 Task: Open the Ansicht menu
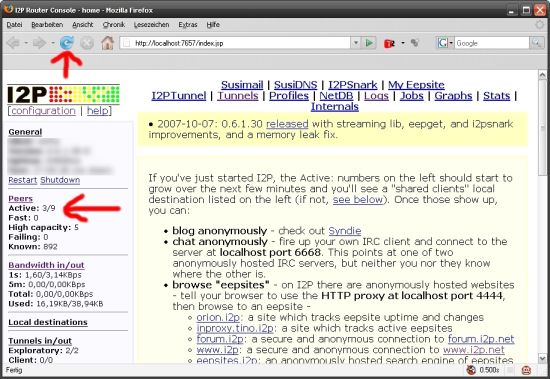point(83,25)
